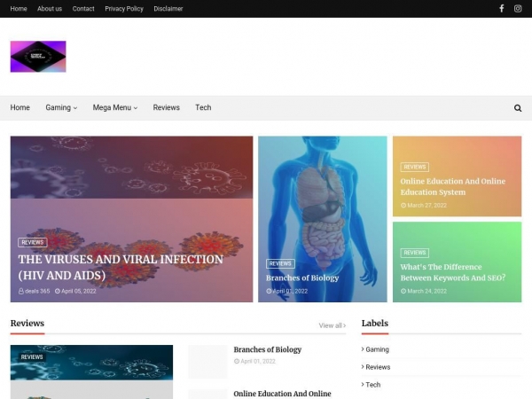
Task: Click the virus post thumbnail in Reviews section
Action: pyautogui.click(x=91, y=372)
